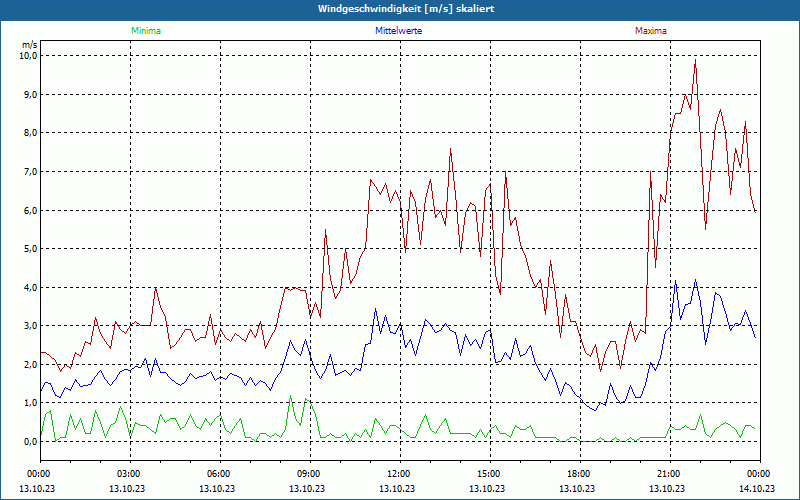The width and height of the screenshot is (800, 500).
Task: Click the chart title Windgeschwindigkeit [m/s] skaliert
Action: [x=406, y=9]
